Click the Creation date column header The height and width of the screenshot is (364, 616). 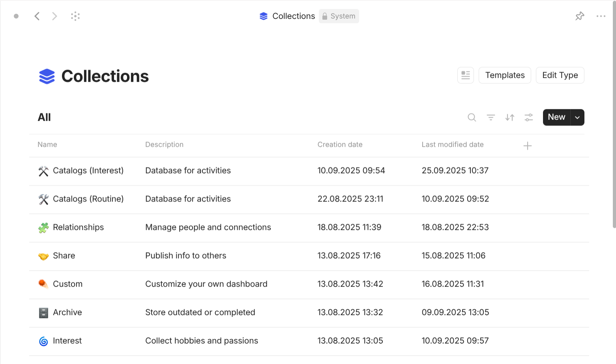coord(340,145)
